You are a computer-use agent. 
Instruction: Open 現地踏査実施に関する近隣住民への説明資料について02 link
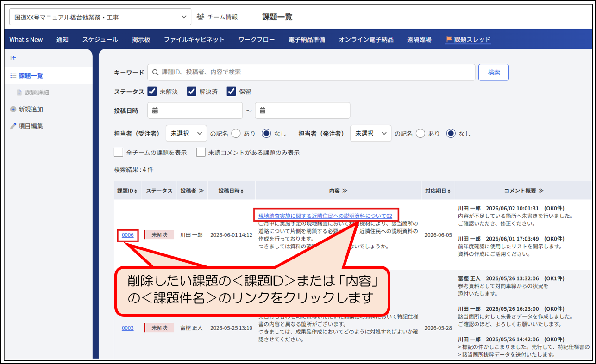(x=326, y=216)
